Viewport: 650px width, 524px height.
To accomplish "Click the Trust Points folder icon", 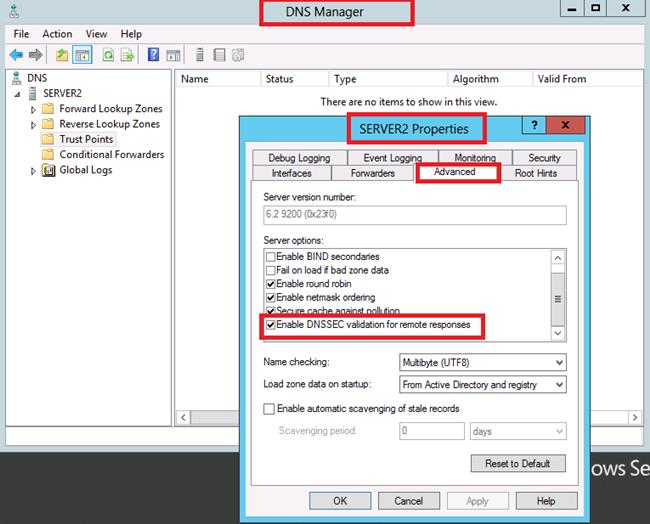I will coord(48,139).
